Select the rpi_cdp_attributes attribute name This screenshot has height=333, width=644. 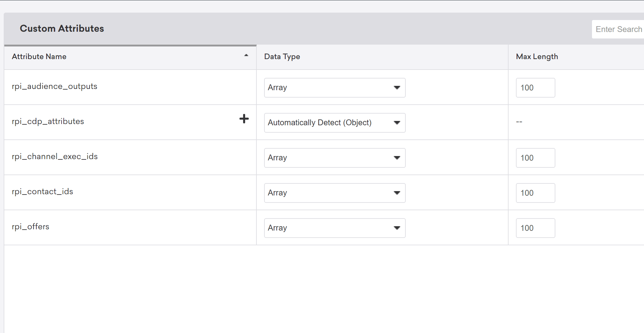[x=48, y=122]
